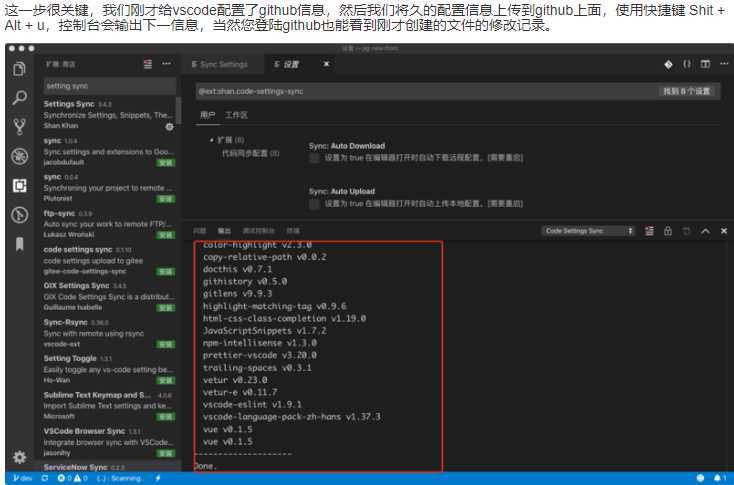This screenshot has width=734, height=485.
Task: Open the Search view in activity bar
Action: [x=19, y=97]
